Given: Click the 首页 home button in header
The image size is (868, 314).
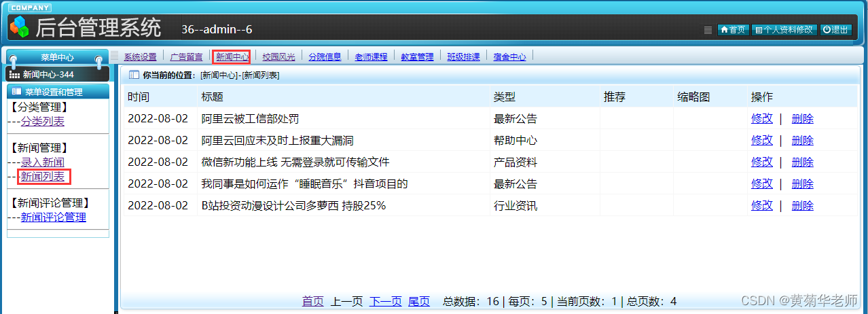Looking at the screenshot, I should (733, 30).
